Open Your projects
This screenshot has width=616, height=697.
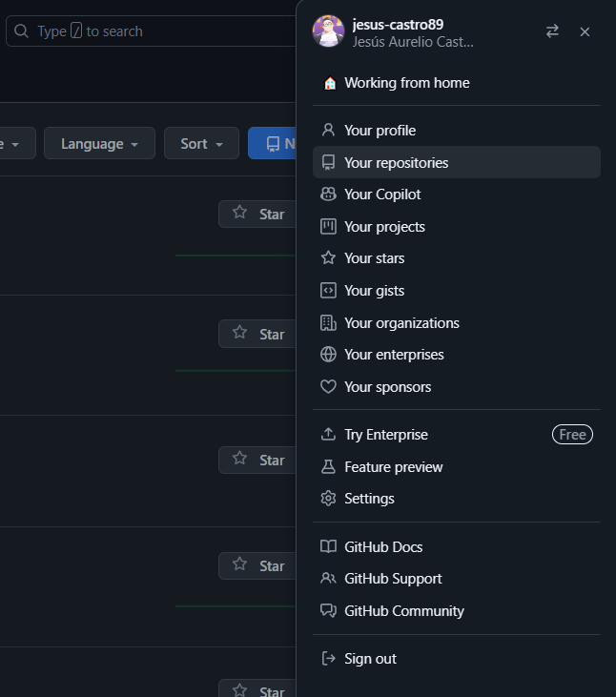457,227
